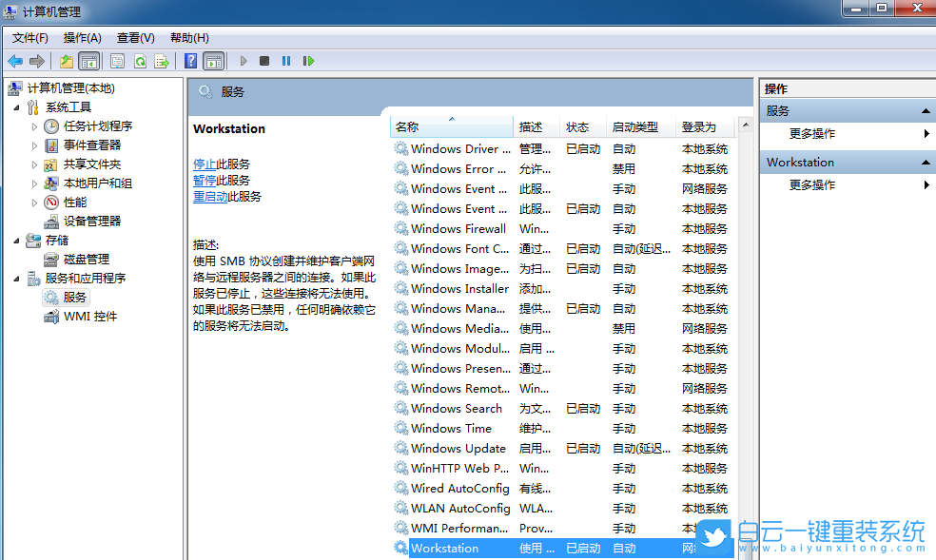Start the service using the play icon
Viewport: 936px width, 560px height.
coord(243,61)
